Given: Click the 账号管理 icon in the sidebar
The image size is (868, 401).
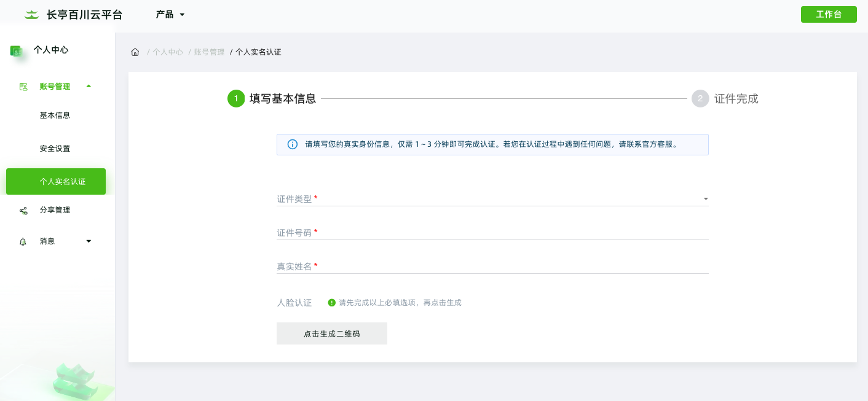Looking at the screenshot, I should (x=23, y=87).
